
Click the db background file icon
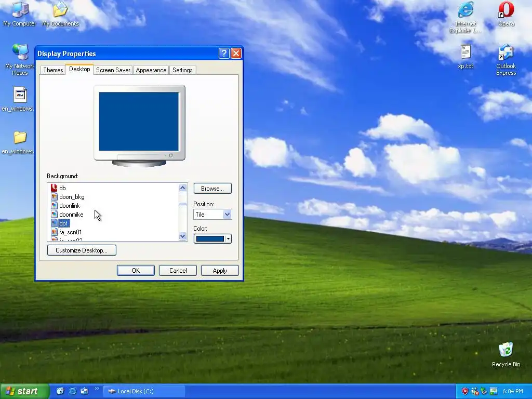tap(54, 188)
